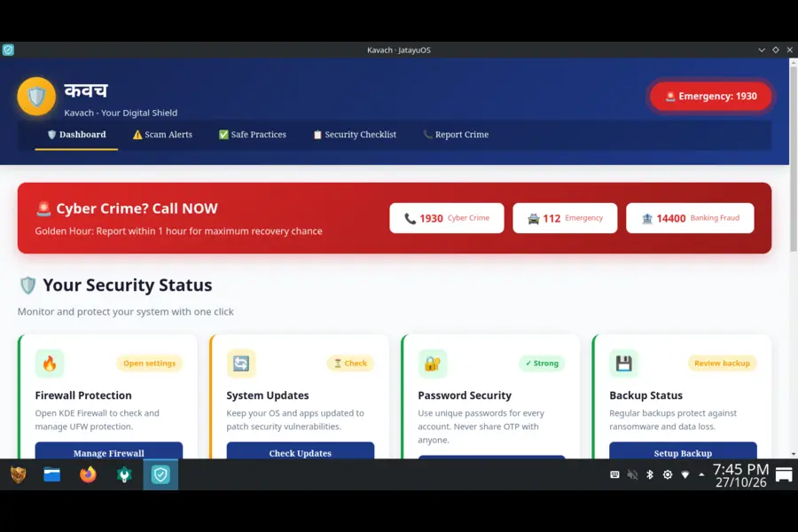The image size is (798, 532).
Task: Click the 112 Emergency button
Action: tap(565, 218)
